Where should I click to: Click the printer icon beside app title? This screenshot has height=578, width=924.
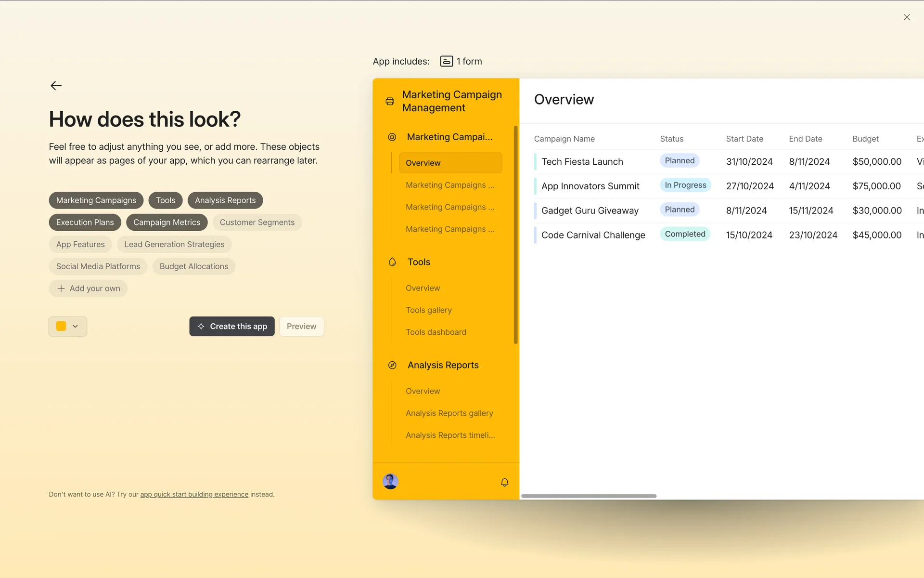[390, 101]
